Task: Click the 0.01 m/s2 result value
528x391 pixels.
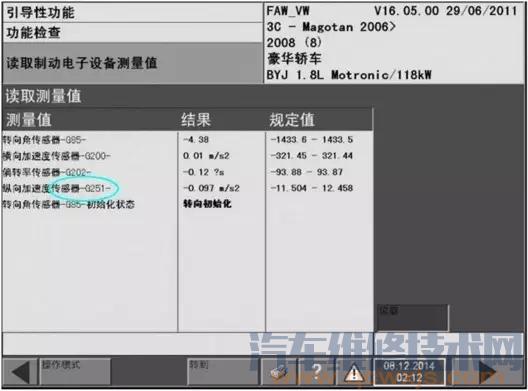Action: 206,156
